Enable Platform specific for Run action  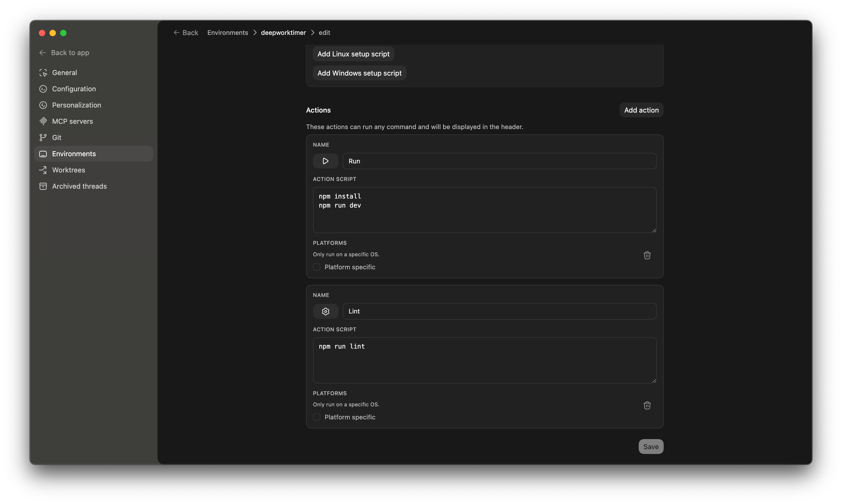click(317, 267)
